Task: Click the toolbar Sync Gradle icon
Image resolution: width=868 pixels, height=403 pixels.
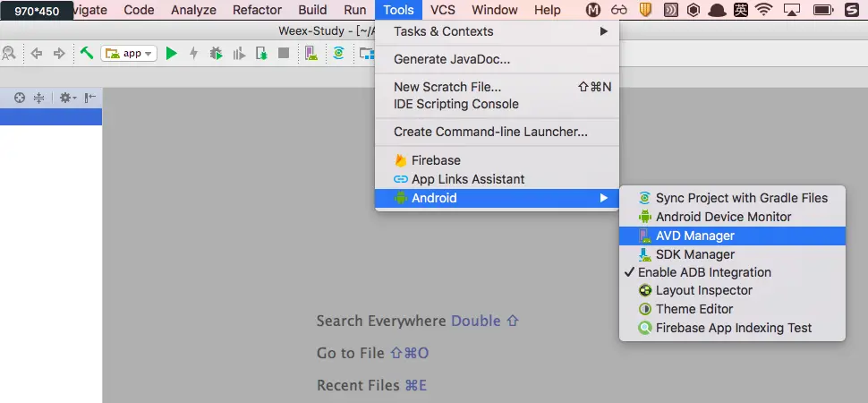Action: pyautogui.click(x=339, y=53)
